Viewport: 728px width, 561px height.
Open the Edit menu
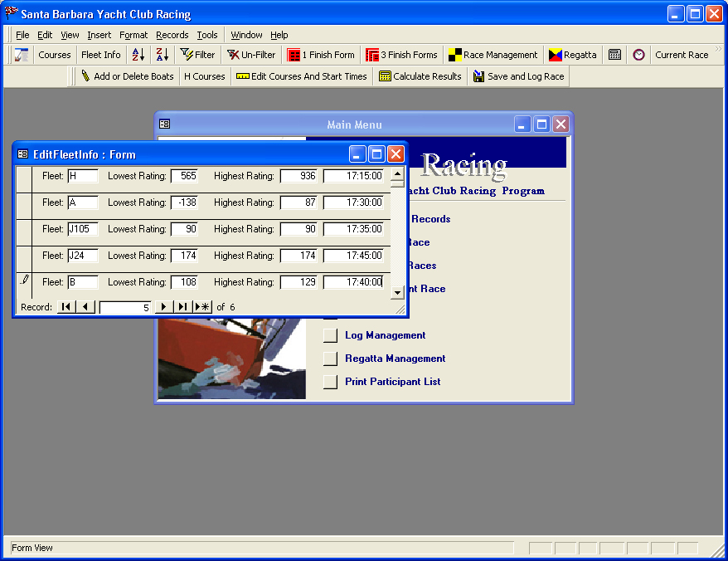[45, 35]
